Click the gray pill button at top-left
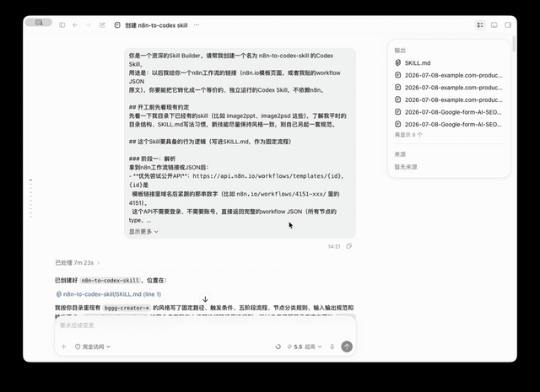 click(39, 23)
